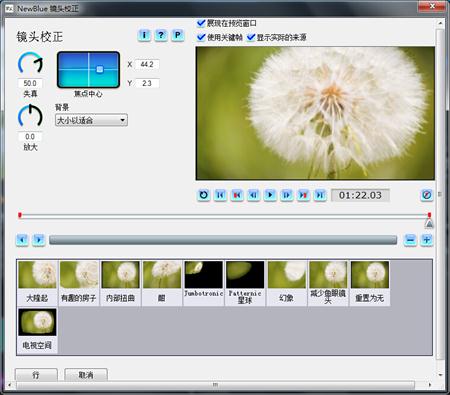Select the 减少鱼眼镜头 preset

(328, 283)
